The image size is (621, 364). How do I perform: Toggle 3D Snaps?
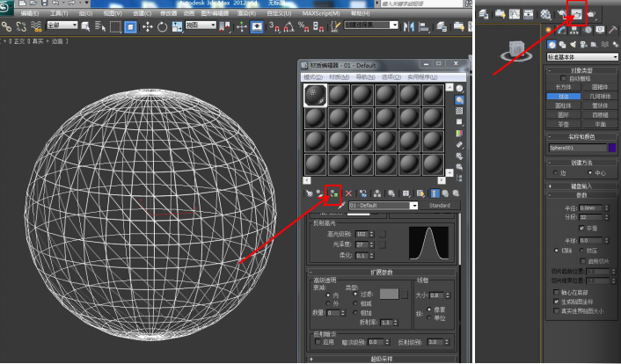click(x=274, y=26)
